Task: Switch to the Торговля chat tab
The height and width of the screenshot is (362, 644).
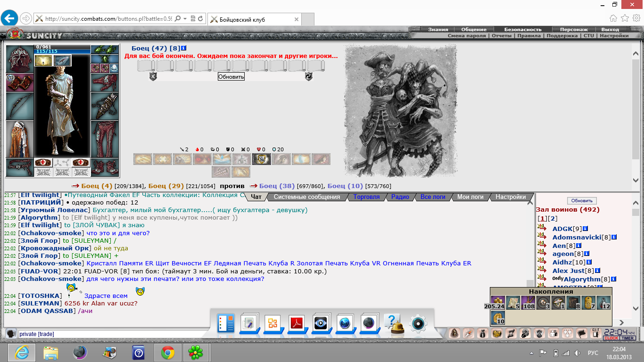Action: click(x=366, y=197)
